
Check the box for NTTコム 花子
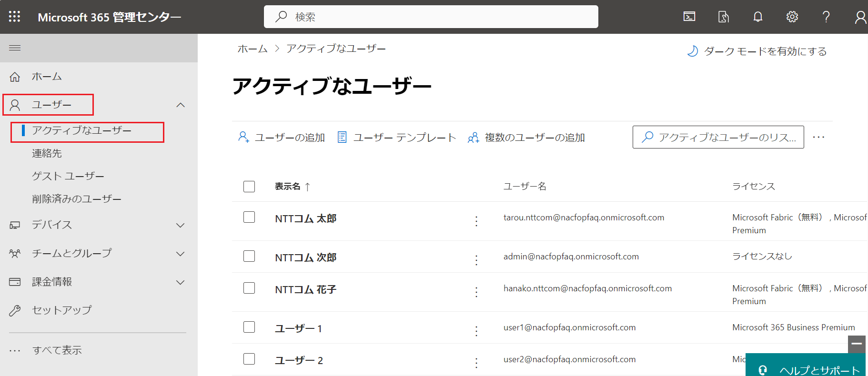[249, 288]
